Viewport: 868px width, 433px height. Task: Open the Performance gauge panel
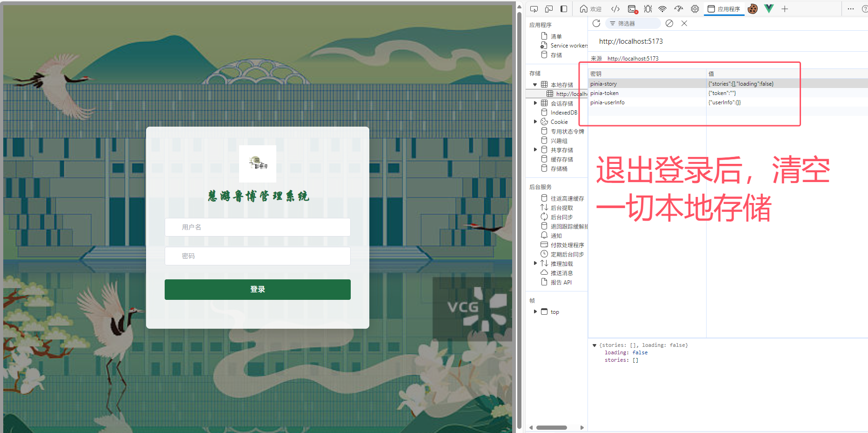pos(679,9)
